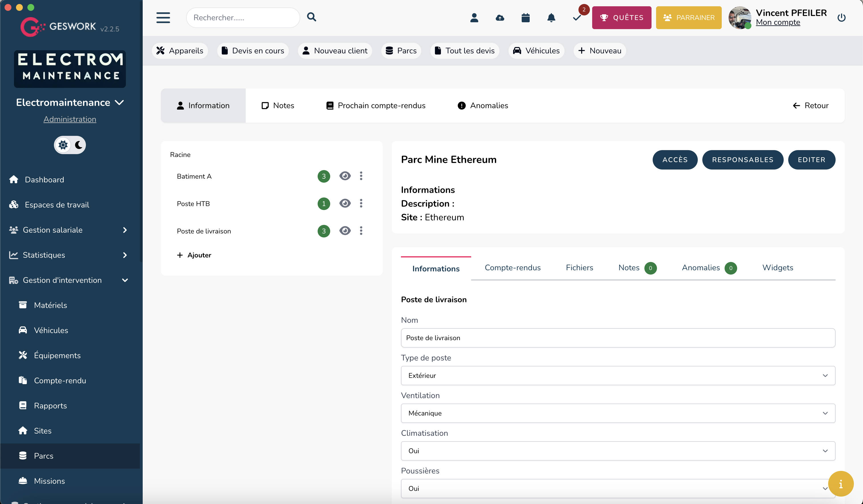Click the Mon compte link
The width and height of the screenshot is (863, 504).
pyautogui.click(x=778, y=23)
